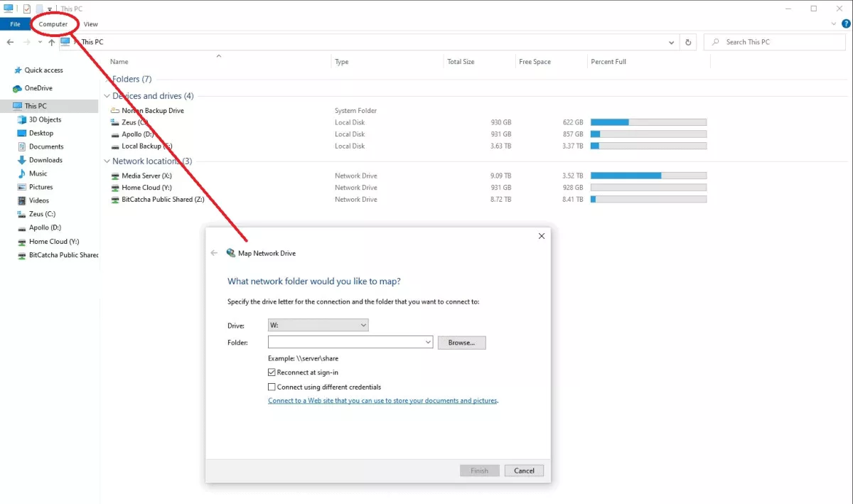853x504 pixels.
Task: Select Quick access in navigation pane
Action: [x=44, y=70]
